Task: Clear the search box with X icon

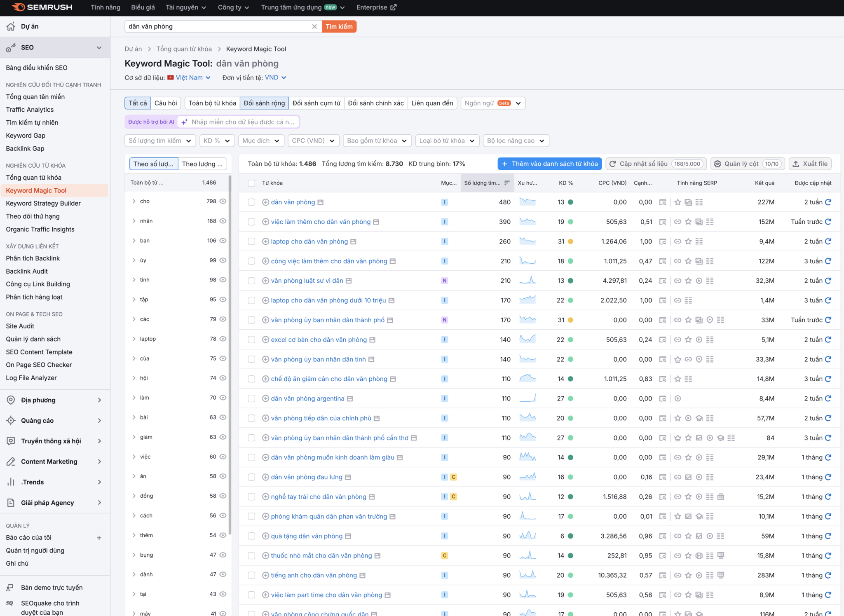Action: coord(314,26)
